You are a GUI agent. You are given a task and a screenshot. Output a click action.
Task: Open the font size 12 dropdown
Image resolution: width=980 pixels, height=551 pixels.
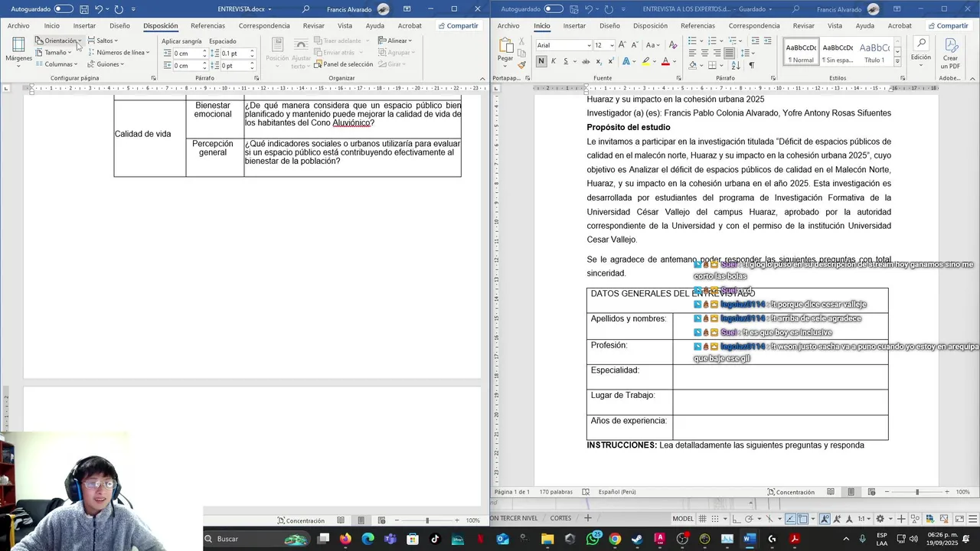point(611,45)
